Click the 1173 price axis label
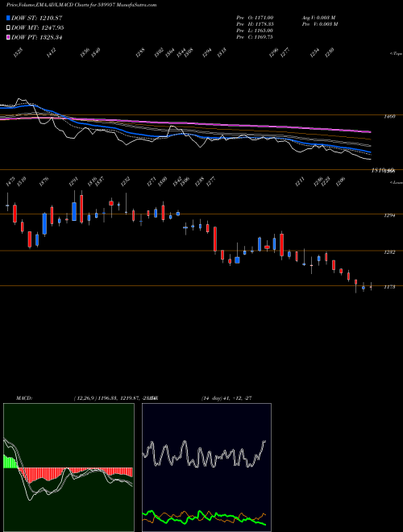The height and width of the screenshot is (532, 403). (x=389, y=287)
